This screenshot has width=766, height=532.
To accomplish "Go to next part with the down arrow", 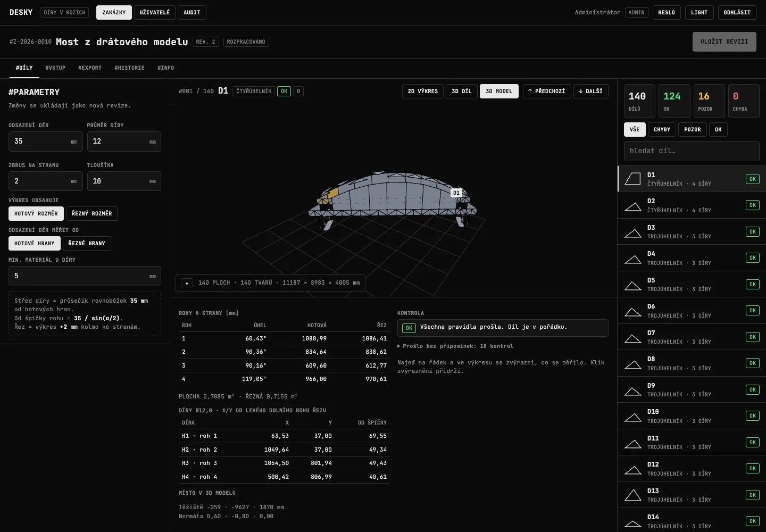I will (x=590, y=92).
